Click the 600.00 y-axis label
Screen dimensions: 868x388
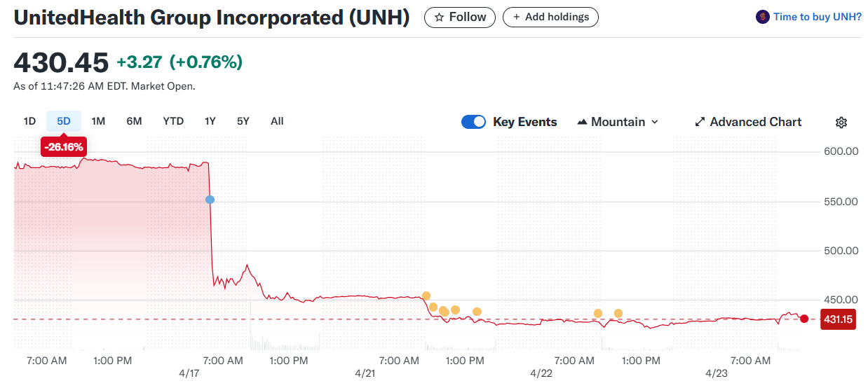coord(841,151)
